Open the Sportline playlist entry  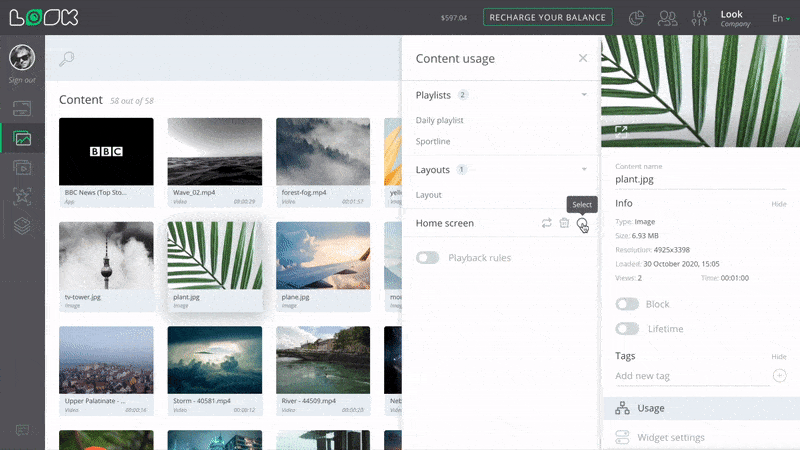pyautogui.click(x=433, y=141)
